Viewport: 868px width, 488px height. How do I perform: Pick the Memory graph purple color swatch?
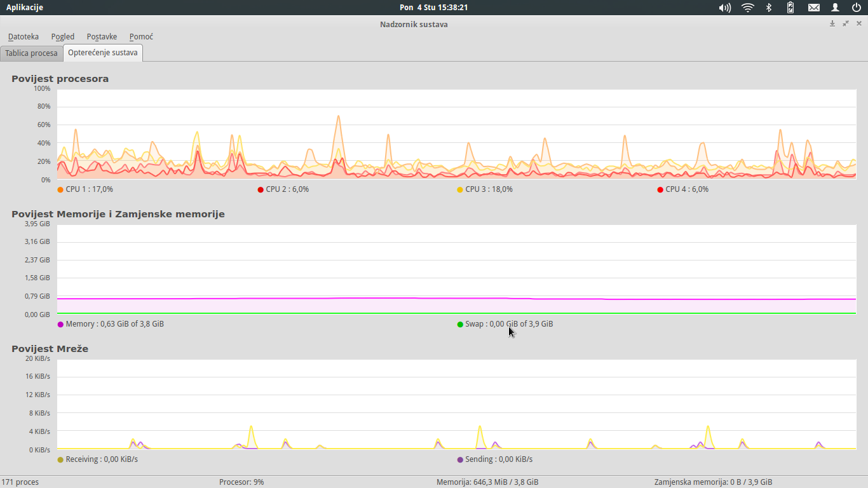point(60,324)
